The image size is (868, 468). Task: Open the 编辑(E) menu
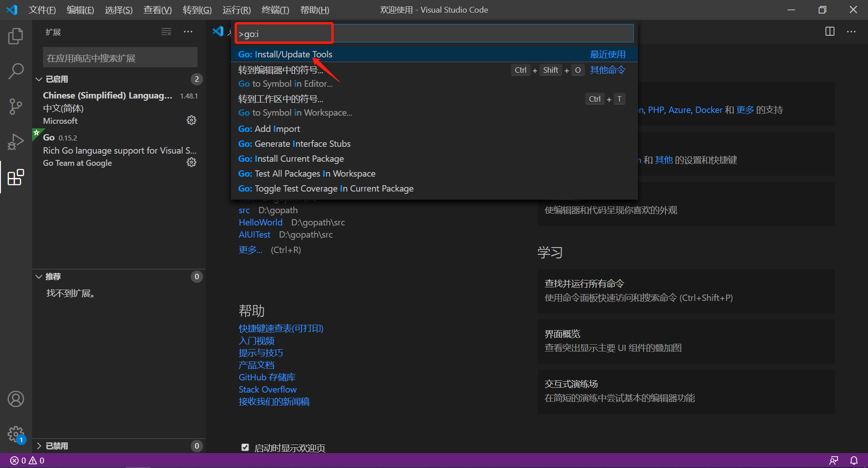80,10
